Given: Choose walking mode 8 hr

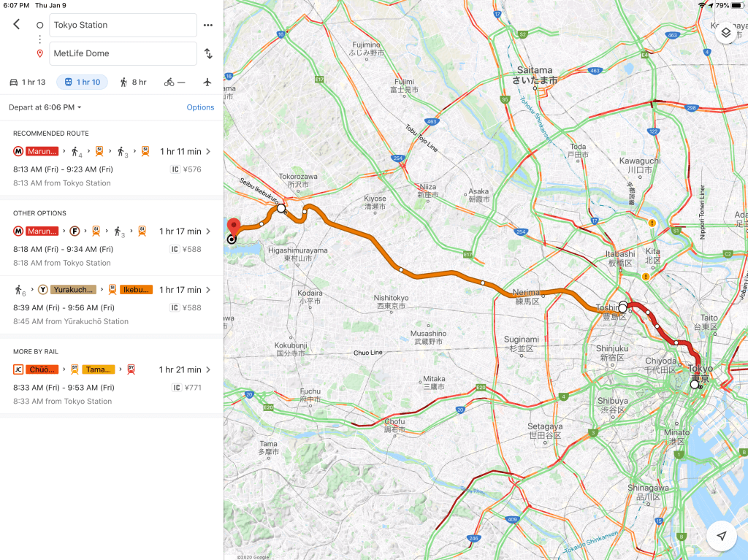Looking at the screenshot, I should 134,82.
